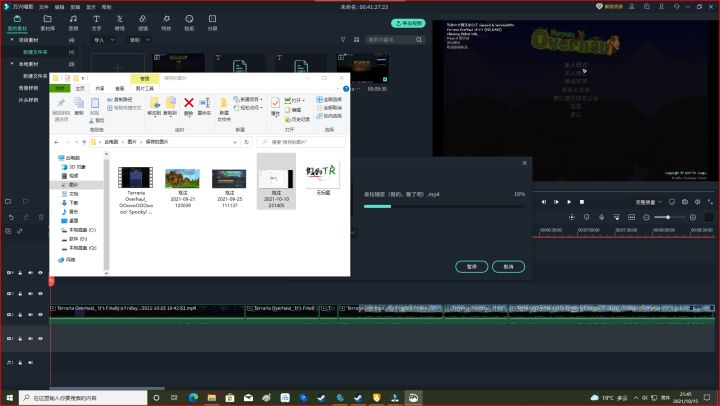Click the Explorer refresh button
The height and width of the screenshot is (406, 720).
(x=247, y=142)
